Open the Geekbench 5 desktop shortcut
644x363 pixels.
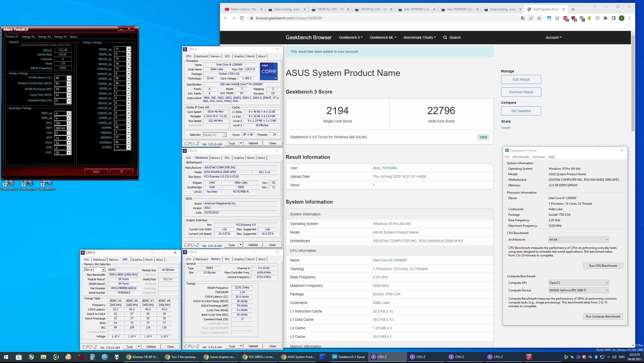47,185
